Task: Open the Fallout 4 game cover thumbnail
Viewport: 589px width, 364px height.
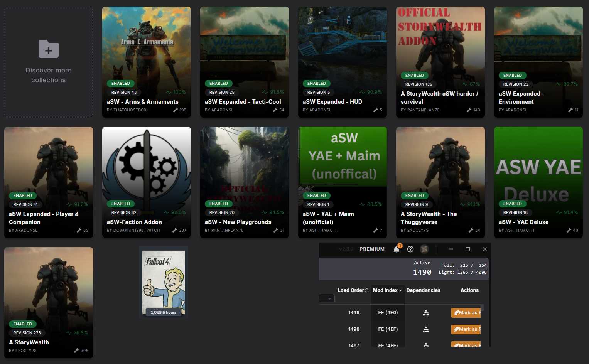Action: (164, 283)
